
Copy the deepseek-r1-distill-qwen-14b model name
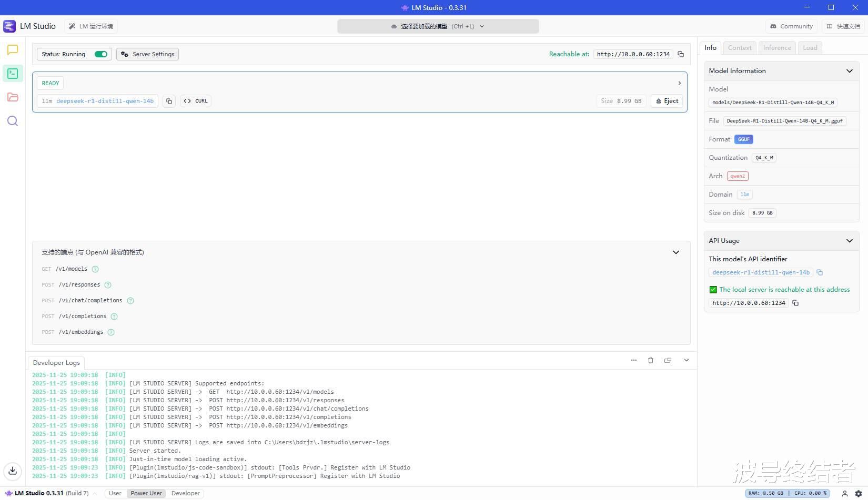coord(169,101)
